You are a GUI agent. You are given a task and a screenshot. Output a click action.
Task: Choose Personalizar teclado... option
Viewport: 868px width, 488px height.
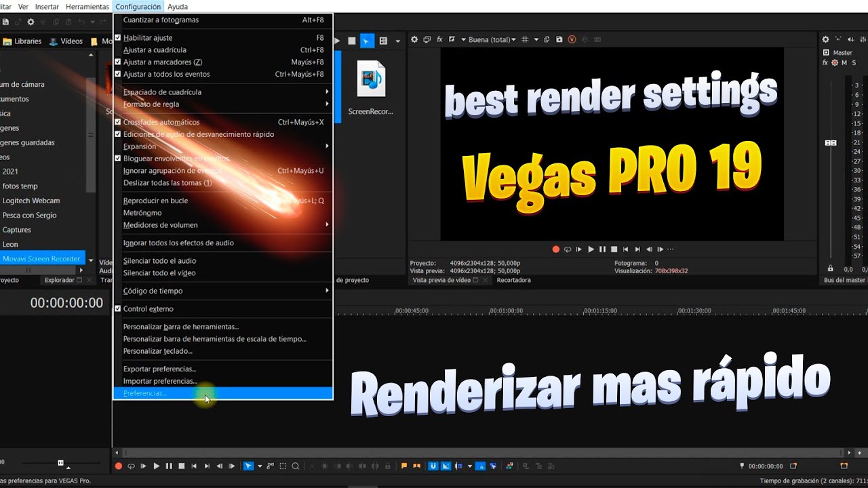223,351
